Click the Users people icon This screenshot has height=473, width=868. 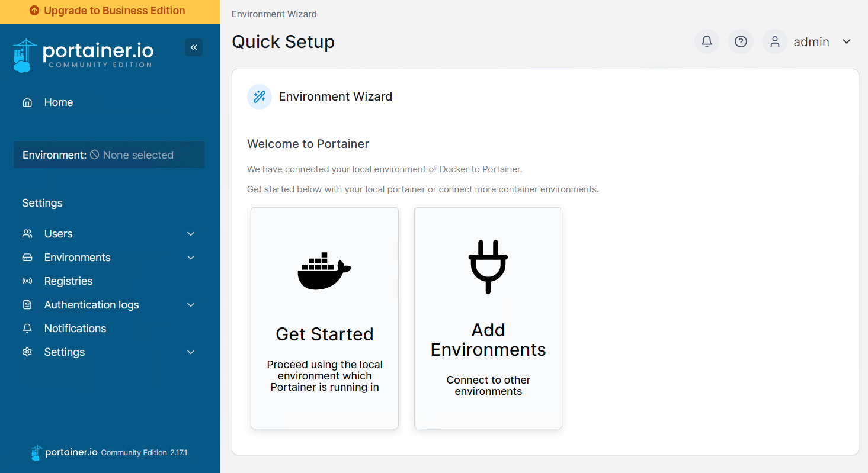(27, 234)
